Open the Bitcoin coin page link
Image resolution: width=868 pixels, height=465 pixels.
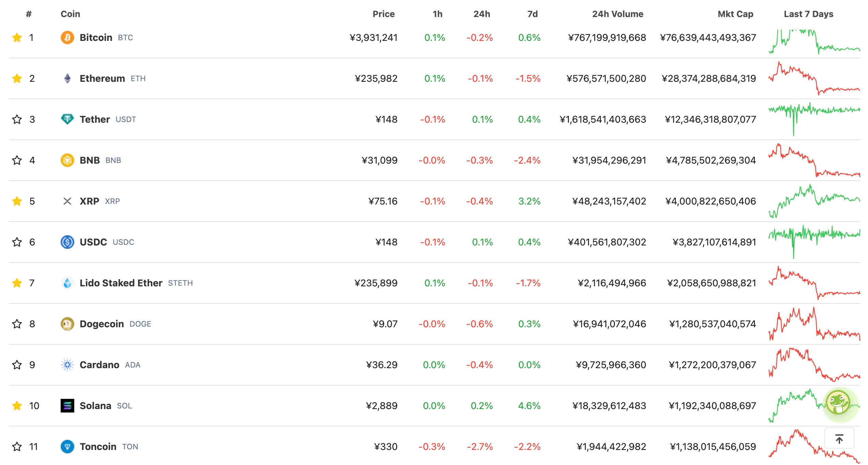click(106, 37)
